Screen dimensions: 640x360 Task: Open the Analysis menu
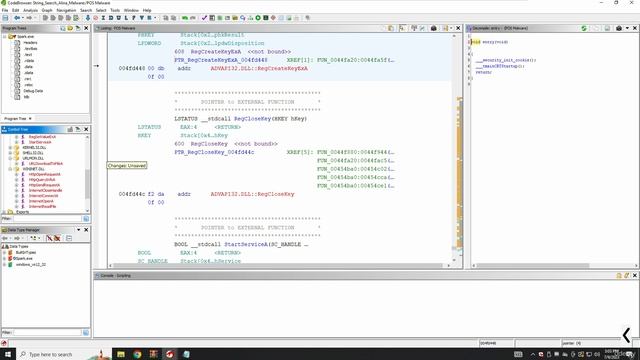tap(30, 10)
